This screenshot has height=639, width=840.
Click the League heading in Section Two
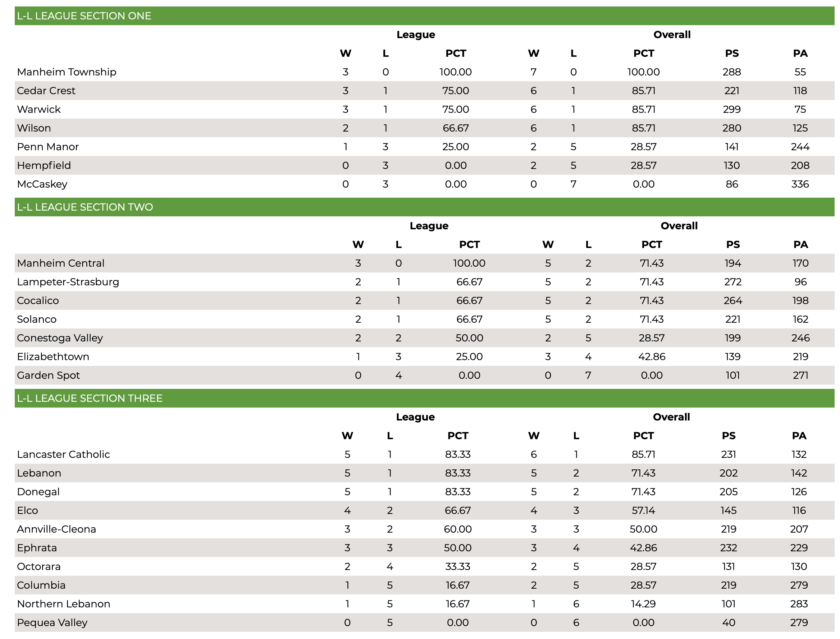[429, 226]
